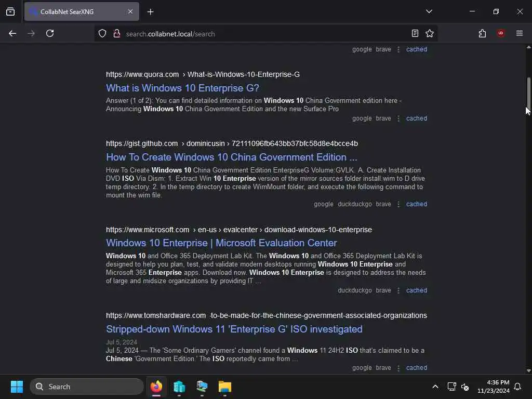This screenshot has height=399, width=532.
Task: Open the uBlock Origin extension icon
Action: [500, 33]
